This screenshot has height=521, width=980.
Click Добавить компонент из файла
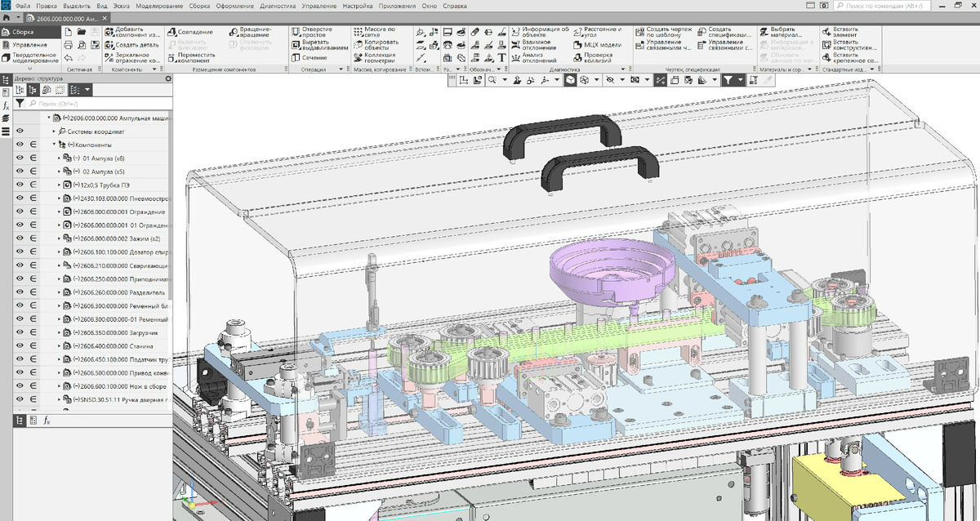click(132, 31)
